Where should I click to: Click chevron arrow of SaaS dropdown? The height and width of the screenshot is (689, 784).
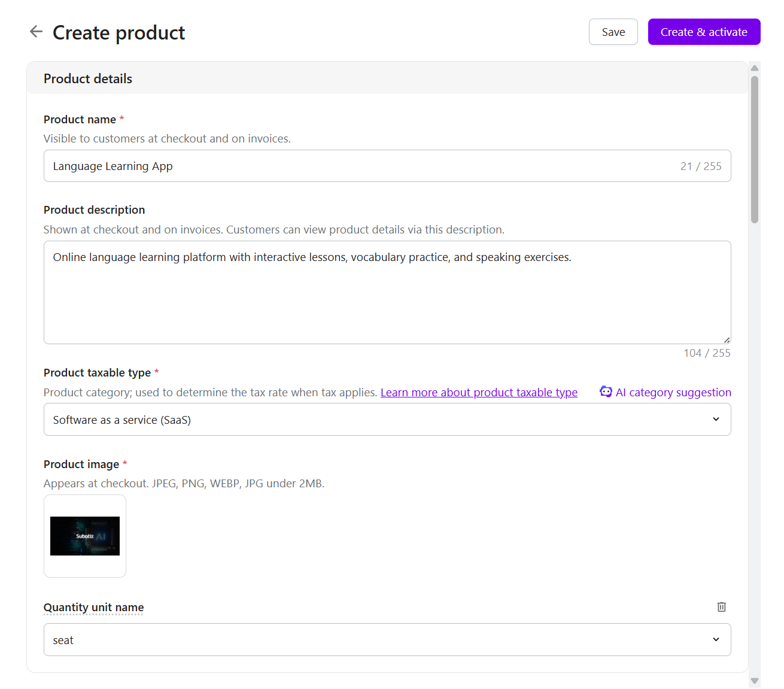(x=716, y=420)
